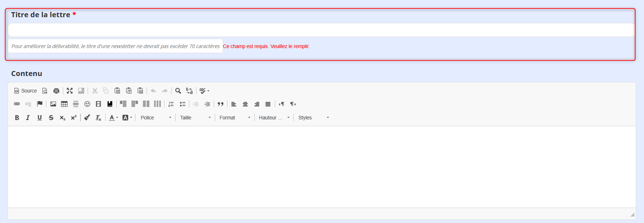Open the Find magnifier tool

pos(178,91)
